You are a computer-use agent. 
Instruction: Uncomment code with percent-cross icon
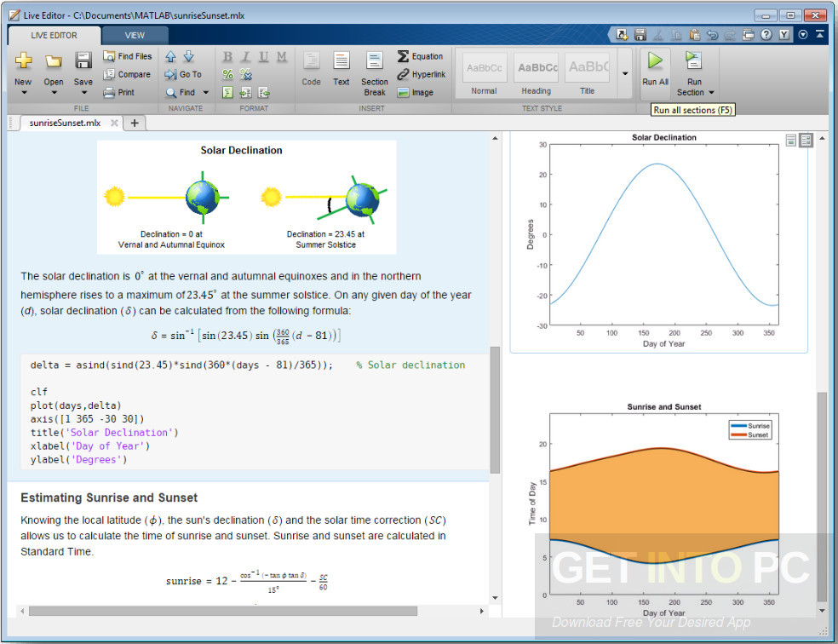(x=246, y=74)
